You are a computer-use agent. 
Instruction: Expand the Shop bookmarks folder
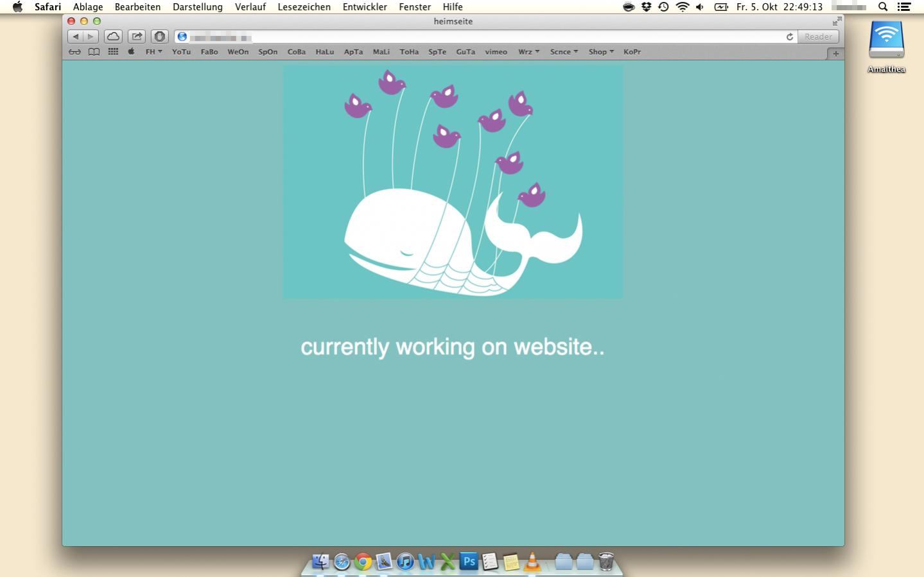(601, 52)
